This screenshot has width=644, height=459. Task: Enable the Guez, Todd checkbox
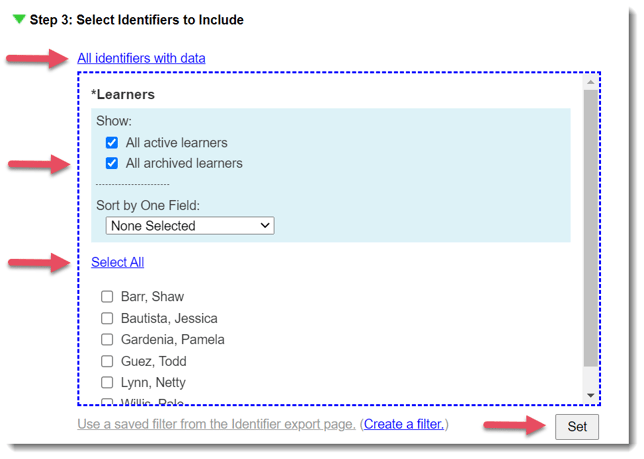coord(108,361)
